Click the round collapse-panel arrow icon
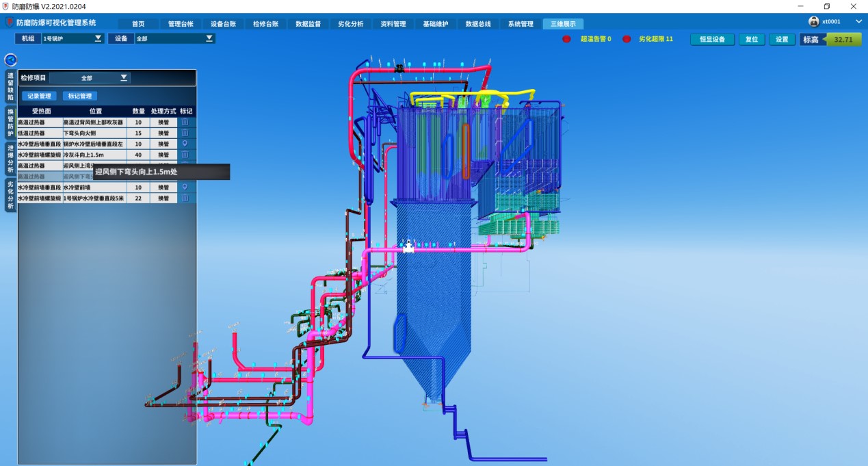This screenshot has width=868, height=466. pos(10,60)
